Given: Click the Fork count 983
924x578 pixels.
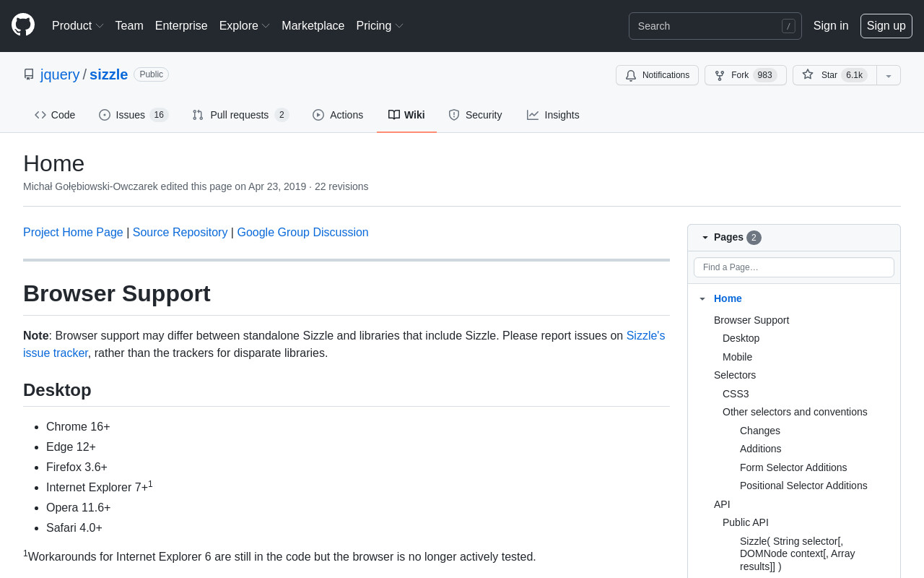Looking at the screenshot, I should 765,75.
